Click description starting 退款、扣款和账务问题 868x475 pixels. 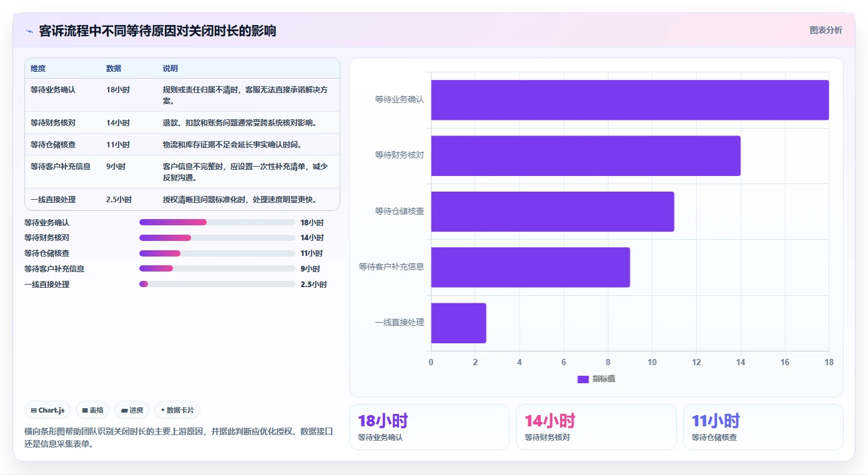coord(240,123)
